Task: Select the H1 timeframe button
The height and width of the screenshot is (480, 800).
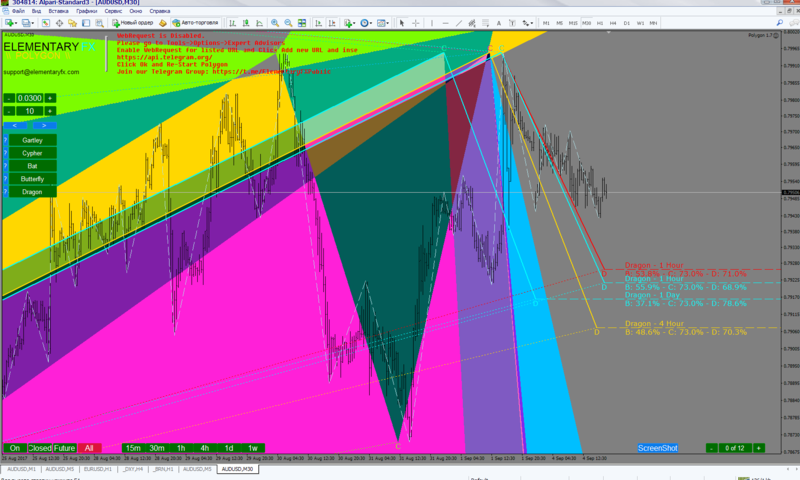Action: 599,23
